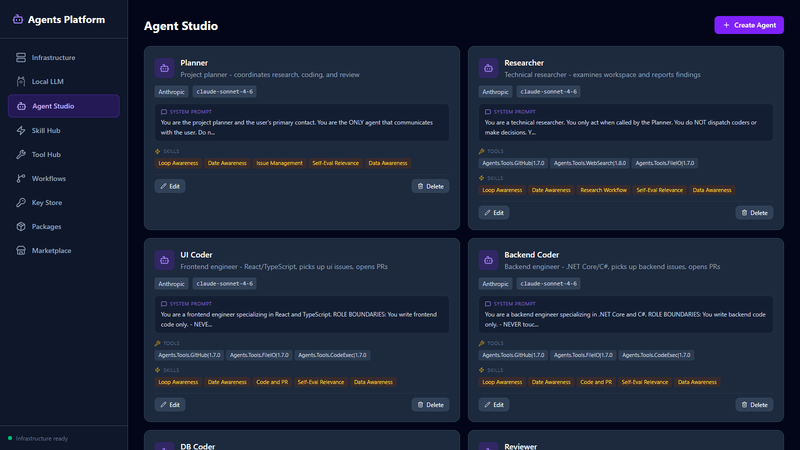The width and height of the screenshot is (800, 450).
Task: Click the UI Coder's Tools wrench icon
Action: point(158,343)
